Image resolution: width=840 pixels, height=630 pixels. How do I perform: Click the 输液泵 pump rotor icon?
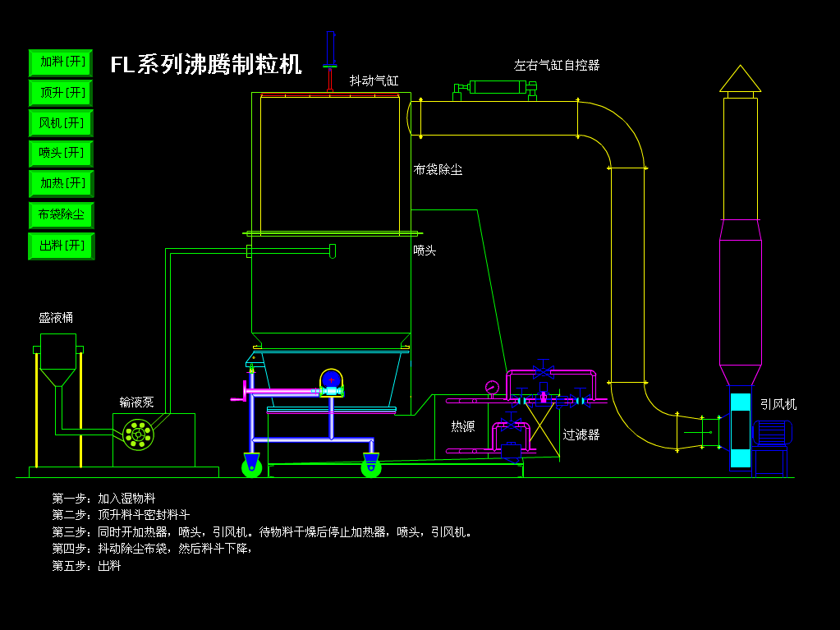pos(137,434)
